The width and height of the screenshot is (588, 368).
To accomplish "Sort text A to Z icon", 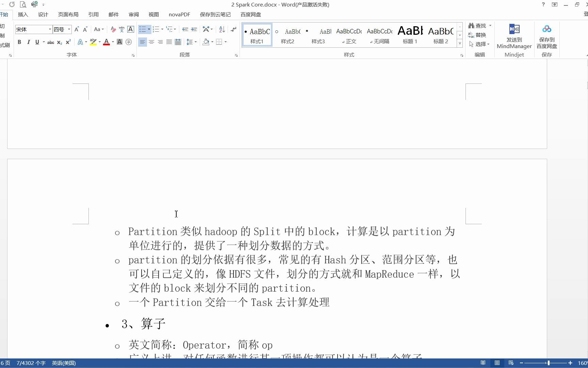I will (x=222, y=29).
